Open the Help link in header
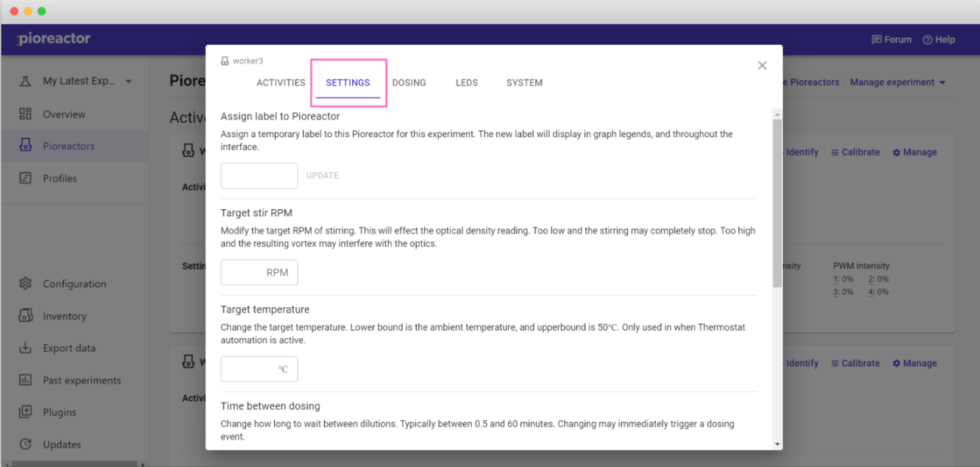 (938, 39)
